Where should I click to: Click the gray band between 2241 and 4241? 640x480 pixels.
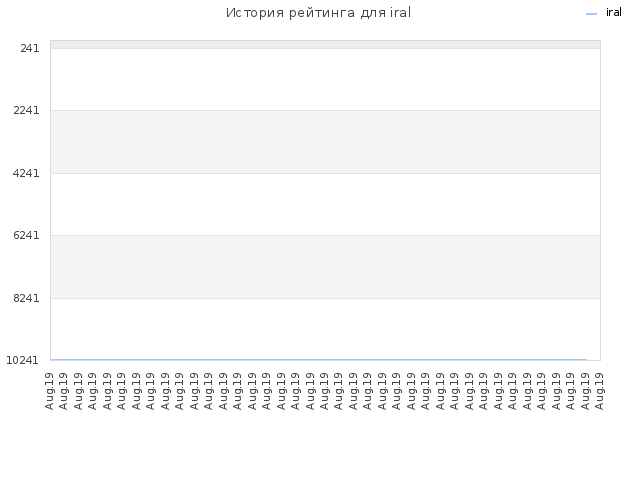click(x=325, y=142)
